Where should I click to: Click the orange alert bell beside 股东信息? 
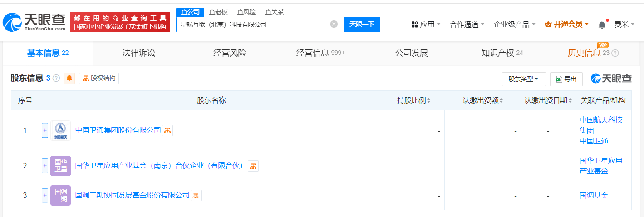click(69, 78)
